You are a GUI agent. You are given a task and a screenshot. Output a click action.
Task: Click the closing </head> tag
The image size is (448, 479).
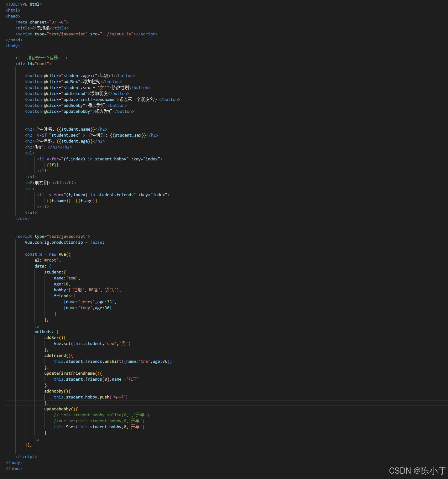tap(14, 40)
